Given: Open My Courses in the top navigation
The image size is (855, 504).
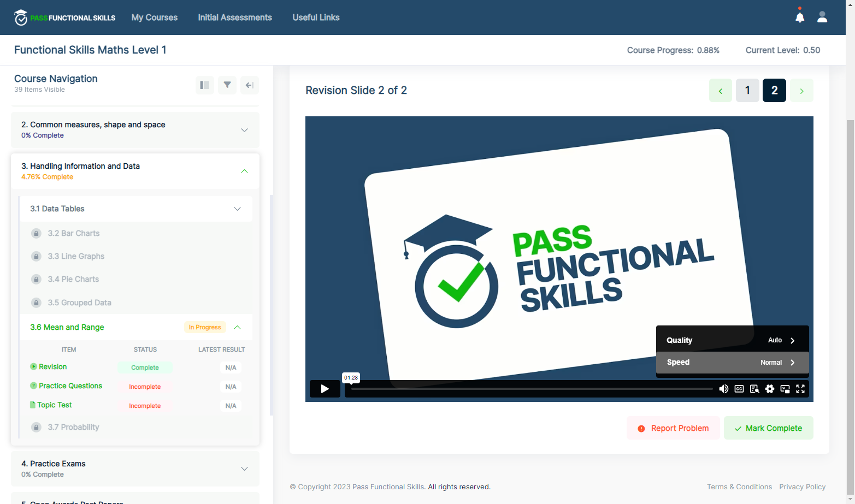Looking at the screenshot, I should 155,17.
